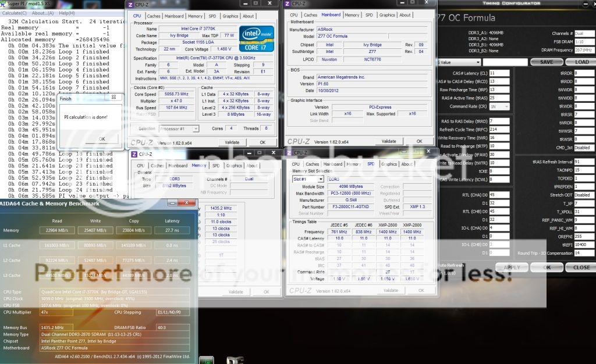Open the Help(H) menu in Super PI

click(67, 13)
